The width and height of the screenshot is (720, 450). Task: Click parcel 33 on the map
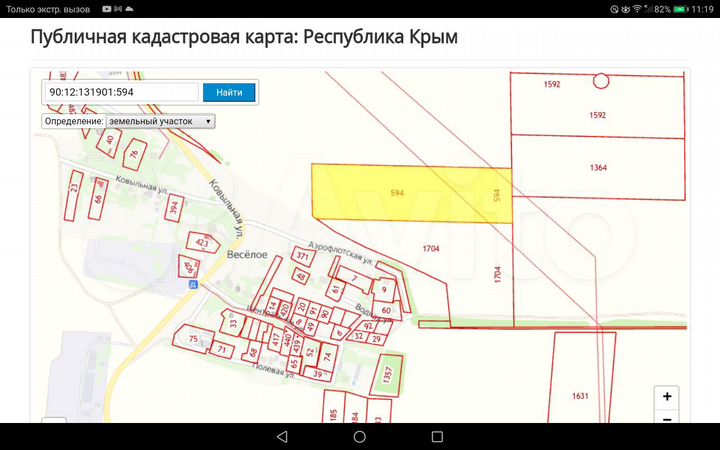point(233,323)
